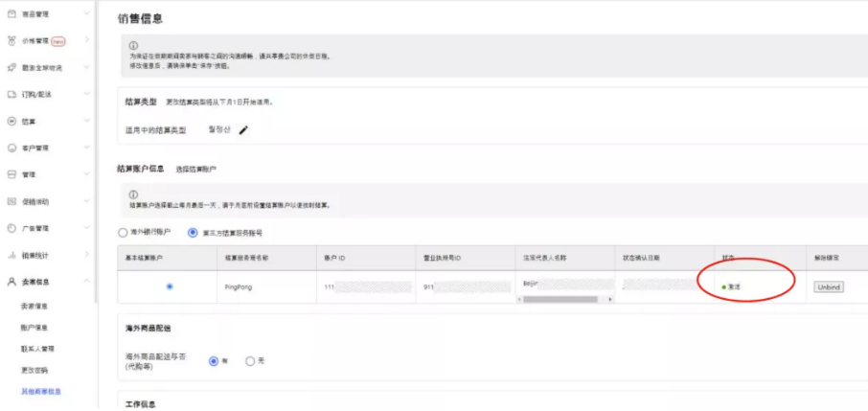Choose 无 for 海外商品配送与否
The image size is (868, 411).
pyautogui.click(x=250, y=361)
